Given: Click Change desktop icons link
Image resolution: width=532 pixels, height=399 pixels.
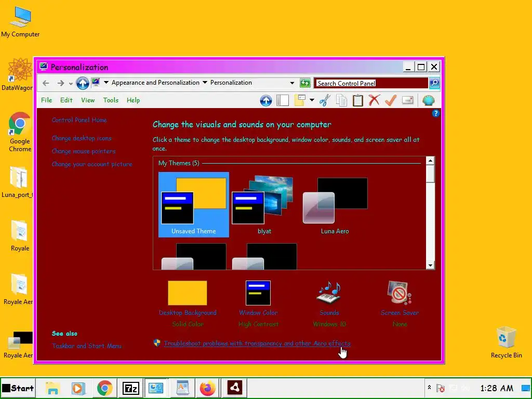Looking at the screenshot, I should (x=82, y=138).
